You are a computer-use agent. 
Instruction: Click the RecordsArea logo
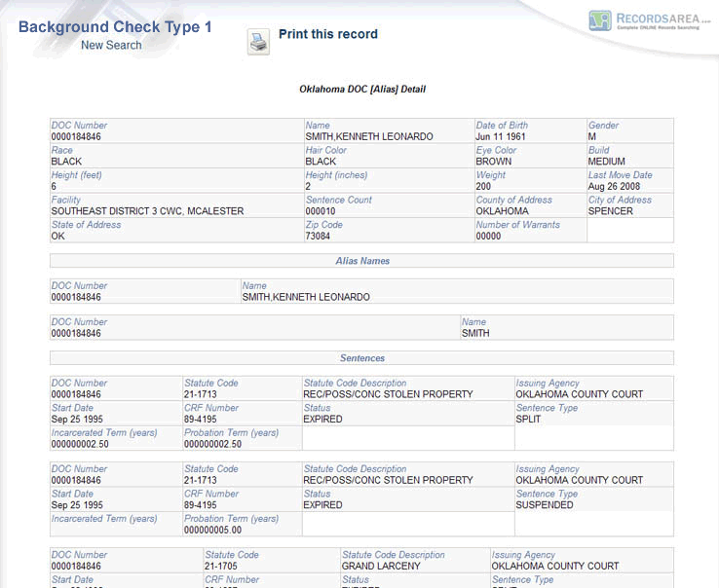click(650, 20)
